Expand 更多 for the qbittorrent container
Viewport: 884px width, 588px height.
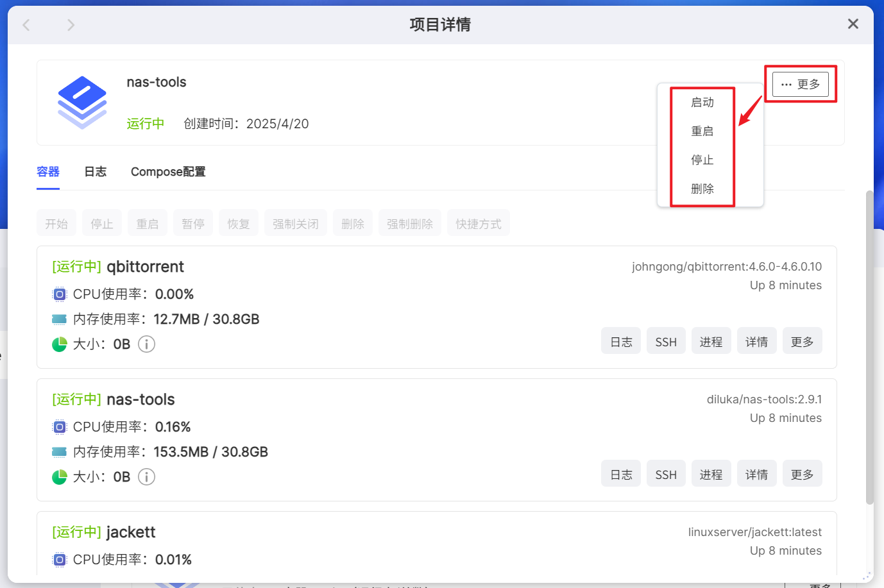coord(803,341)
